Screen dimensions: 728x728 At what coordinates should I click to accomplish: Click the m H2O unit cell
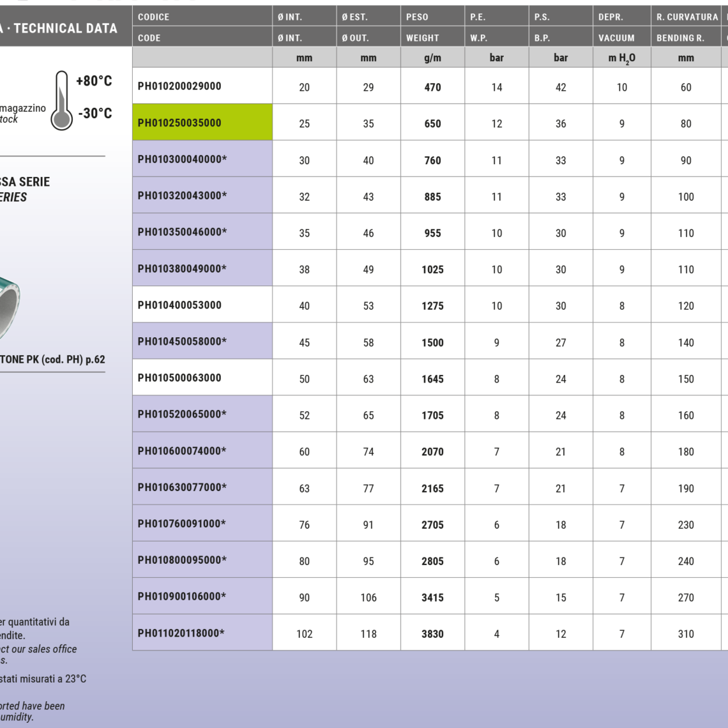pyautogui.click(x=621, y=58)
